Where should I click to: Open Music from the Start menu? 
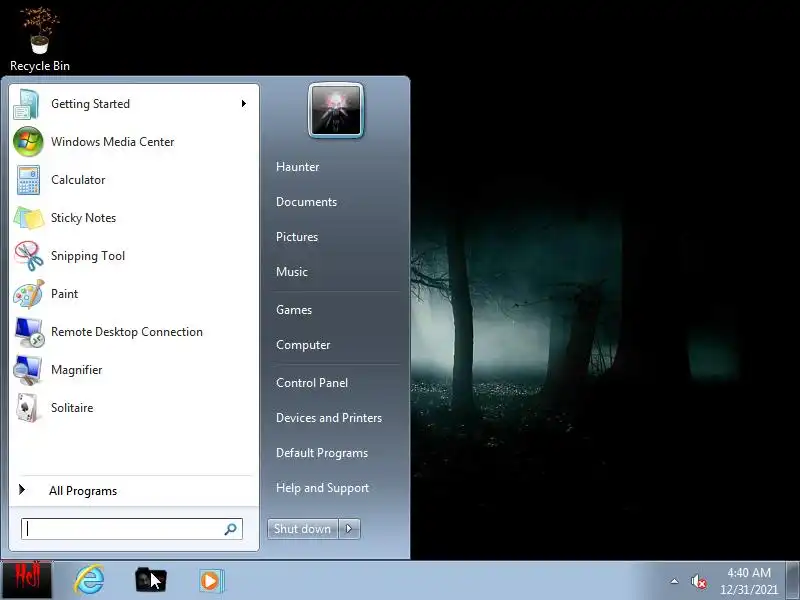[291, 272]
